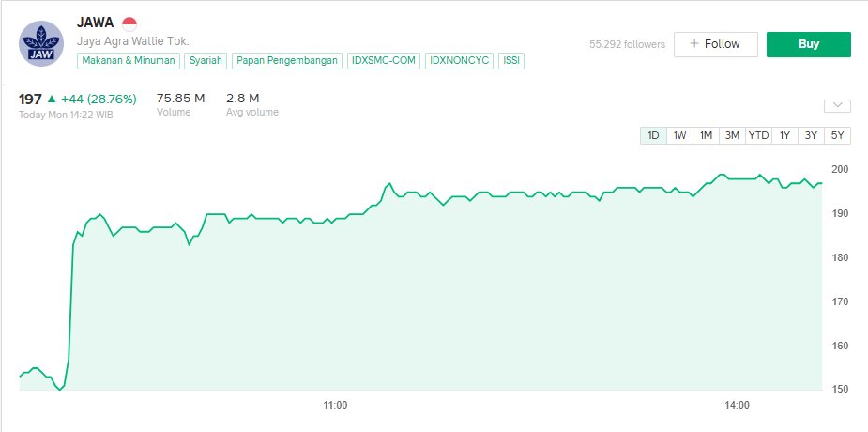Switch chart to 5Y range
This screenshot has width=868, height=432.
click(838, 135)
